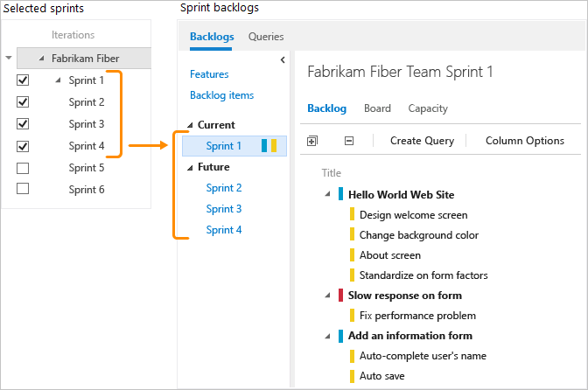
Task: Check the Sprint 6 checkbox
Action: click(x=23, y=188)
